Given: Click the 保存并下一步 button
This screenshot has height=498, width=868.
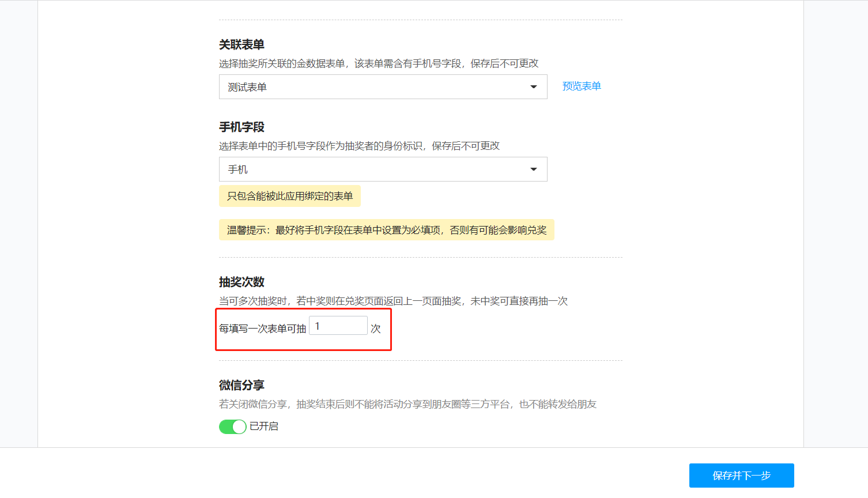Looking at the screenshot, I should (741, 476).
